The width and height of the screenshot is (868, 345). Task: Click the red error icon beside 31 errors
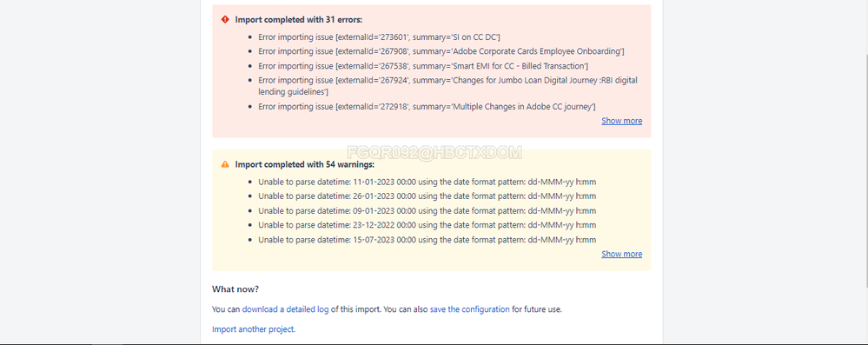pyautogui.click(x=225, y=19)
